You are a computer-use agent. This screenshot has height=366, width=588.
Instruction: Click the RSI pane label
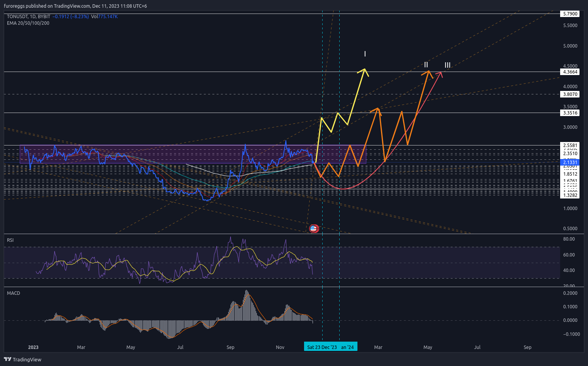(x=10, y=240)
